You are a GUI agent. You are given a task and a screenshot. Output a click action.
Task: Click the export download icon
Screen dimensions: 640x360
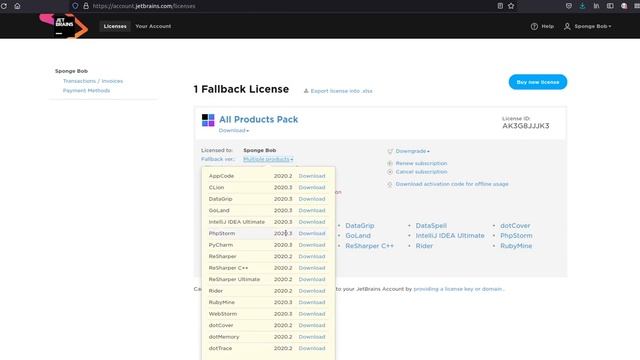coord(306,91)
